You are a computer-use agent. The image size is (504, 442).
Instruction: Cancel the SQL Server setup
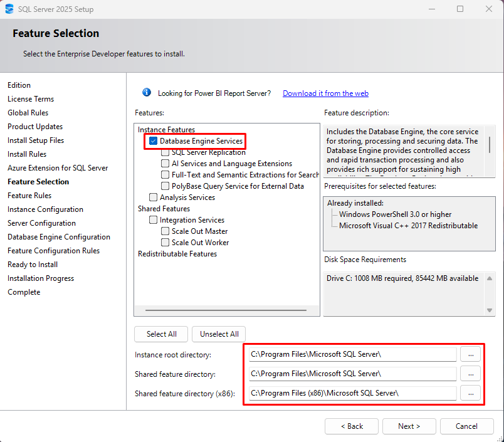tap(467, 426)
